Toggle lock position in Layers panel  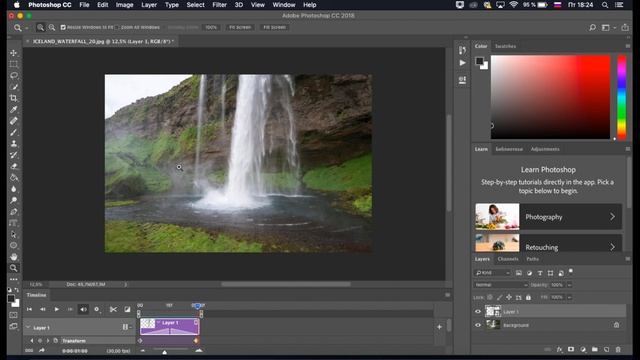click(509, 298)
